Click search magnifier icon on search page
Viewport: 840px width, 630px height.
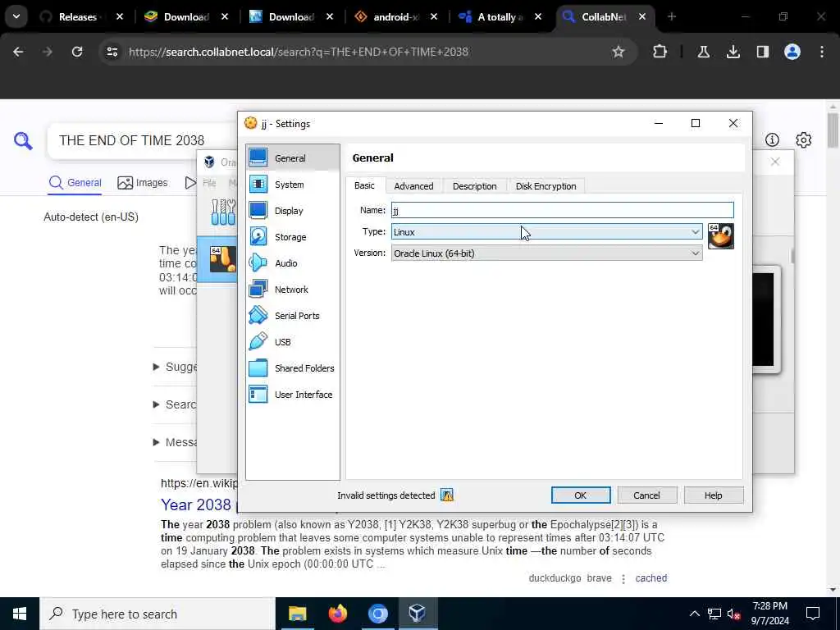23,140
